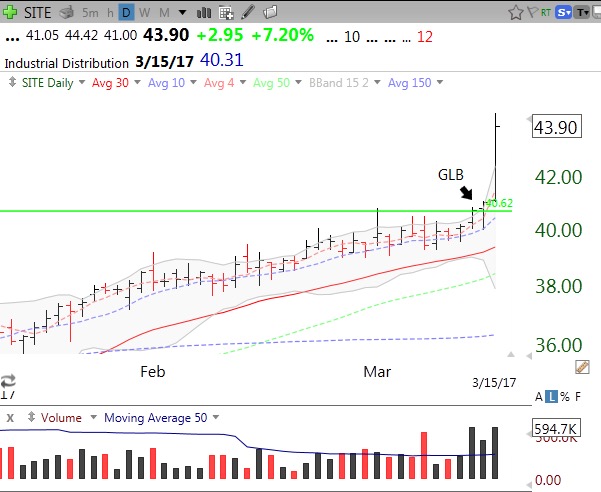Open the blue S dropdown button
The width and height of the screenshot is (601, 492).
click(x=564, y=13)
